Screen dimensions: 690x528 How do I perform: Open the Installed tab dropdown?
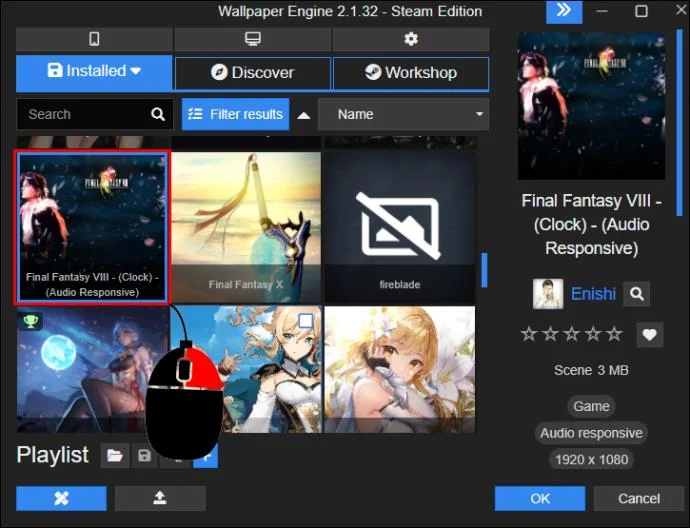point(94,73)
